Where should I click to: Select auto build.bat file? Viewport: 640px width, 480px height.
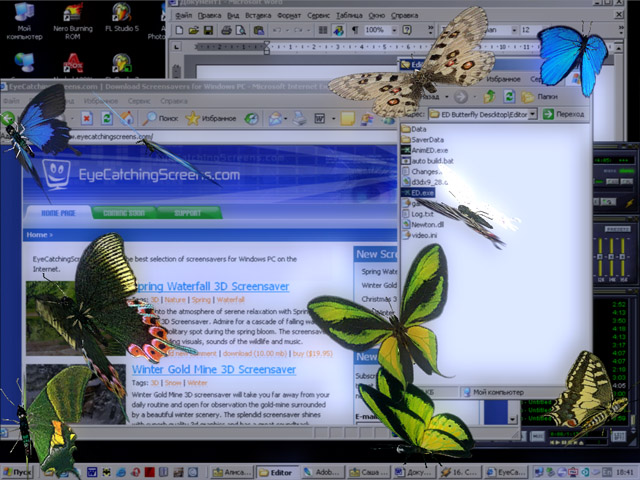click(428, 161)
